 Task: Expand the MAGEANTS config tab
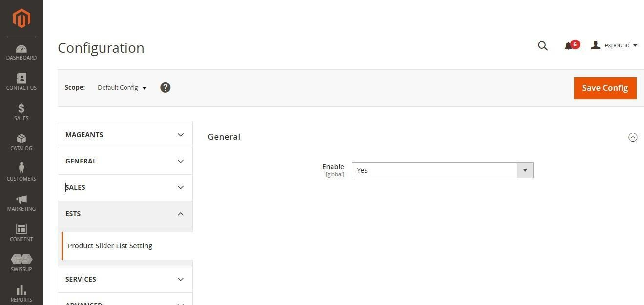(x=125, y=135)
